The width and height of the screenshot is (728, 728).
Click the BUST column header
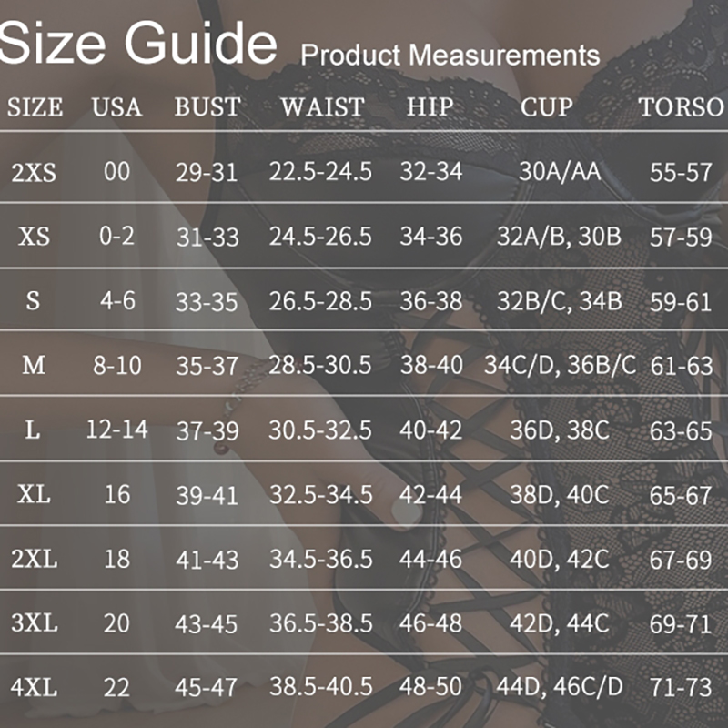click(x=207, y=107)
